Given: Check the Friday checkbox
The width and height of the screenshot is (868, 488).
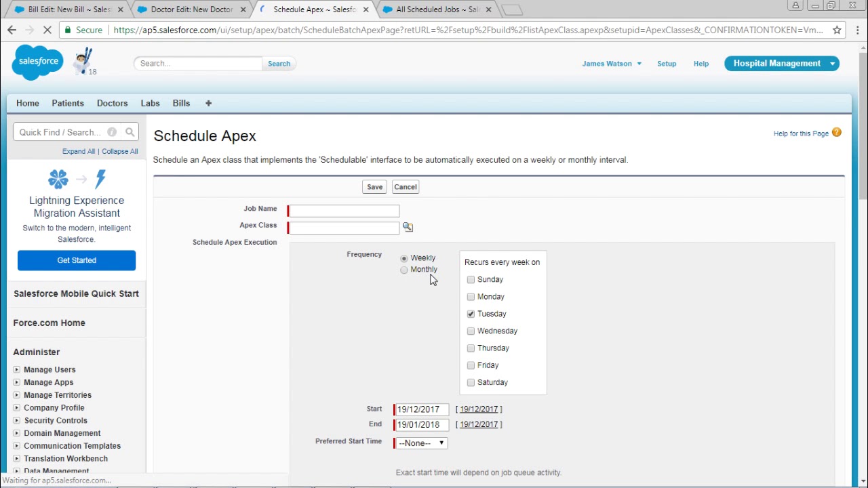Looking at the screenshot, I should 471,365.
